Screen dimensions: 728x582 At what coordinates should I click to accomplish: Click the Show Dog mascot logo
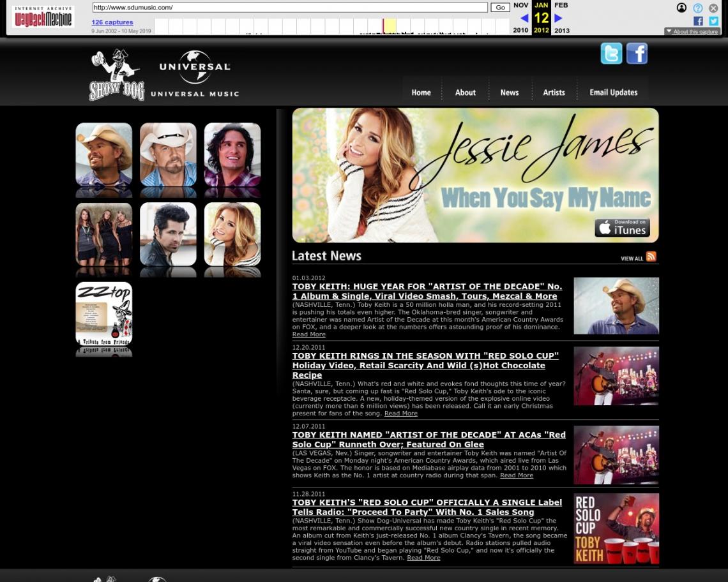pos(116,75)
